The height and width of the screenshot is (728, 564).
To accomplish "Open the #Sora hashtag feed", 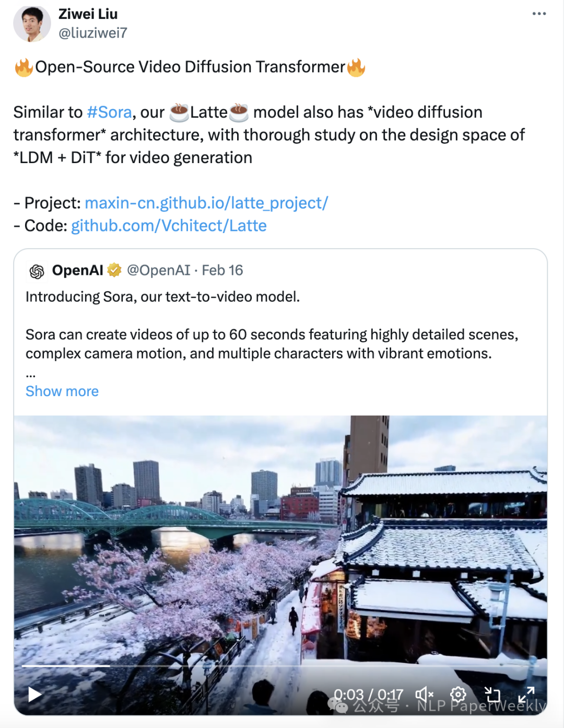I will (x=109, y=112).
